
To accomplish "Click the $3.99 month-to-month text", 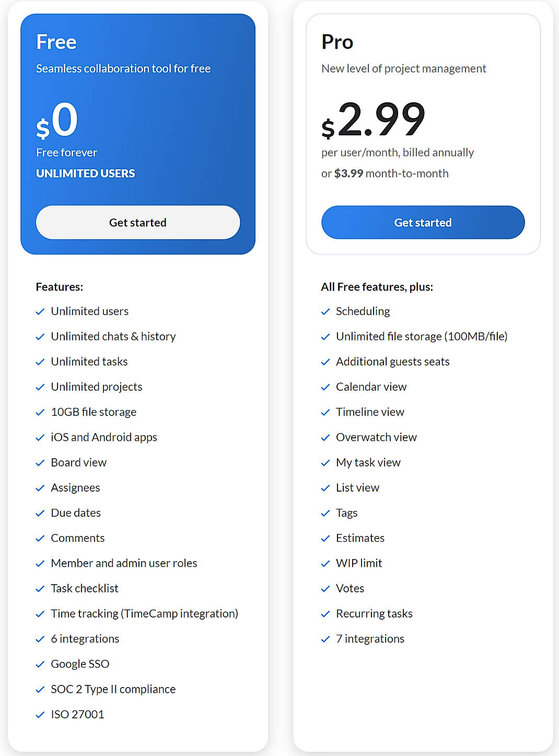I will point(386,173).
